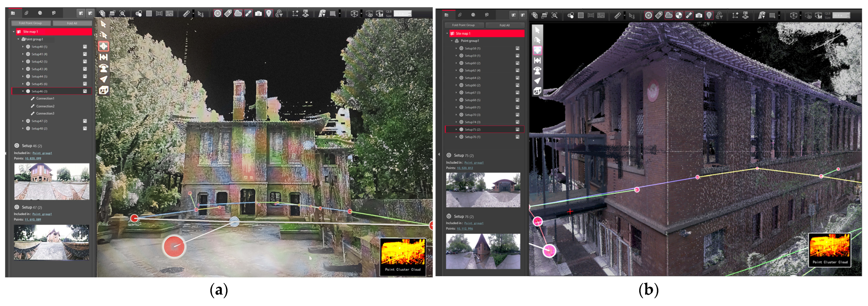Expand the Setup68 (5) tree node
This screenshot has width=868, height=306.
[x=456, y=100]
